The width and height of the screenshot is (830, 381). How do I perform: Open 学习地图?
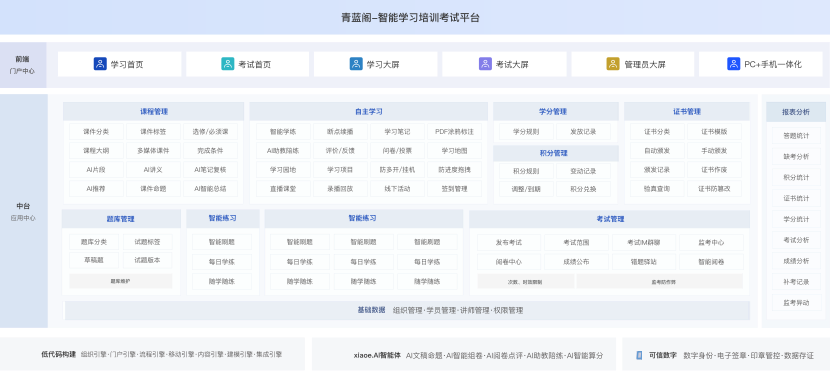pos(454,151)
